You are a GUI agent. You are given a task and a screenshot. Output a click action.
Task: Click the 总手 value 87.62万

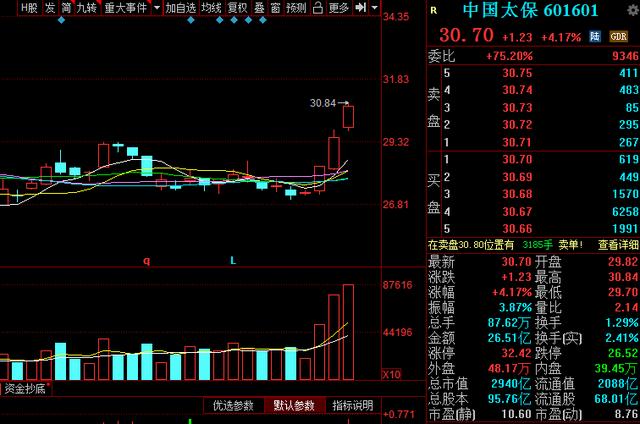[509, 323]
